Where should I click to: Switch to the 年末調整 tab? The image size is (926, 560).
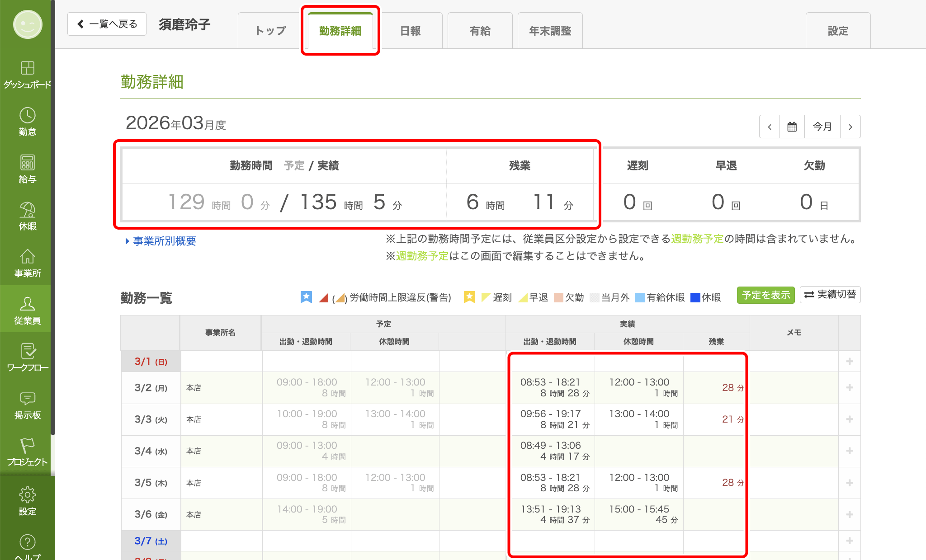(550, 31)
